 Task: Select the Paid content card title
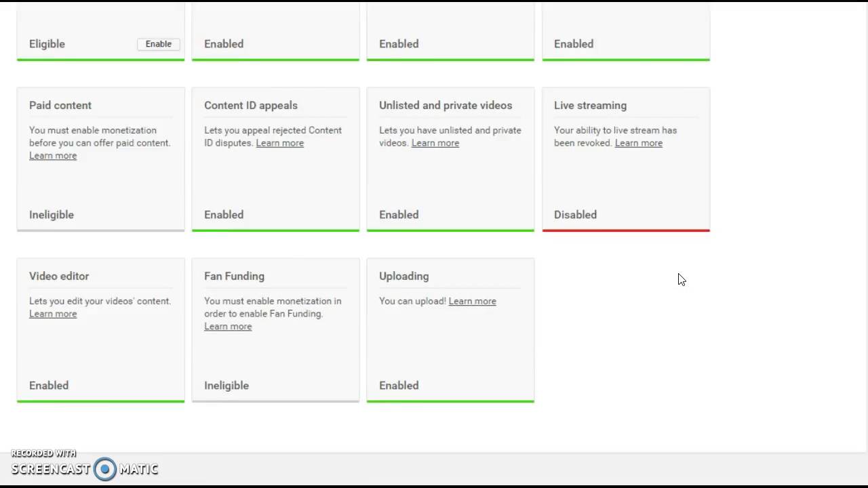(x=60, y=106)
